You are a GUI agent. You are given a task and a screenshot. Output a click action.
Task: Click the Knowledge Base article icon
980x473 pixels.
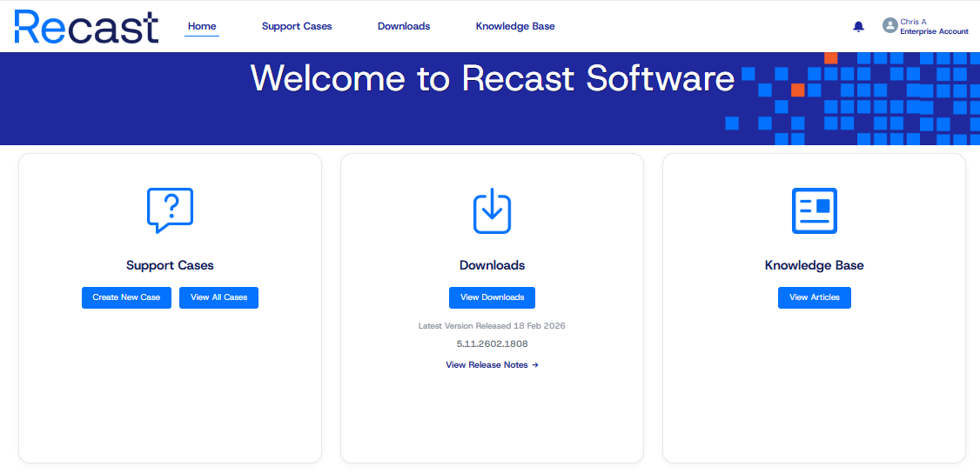(x=815, y=211)
